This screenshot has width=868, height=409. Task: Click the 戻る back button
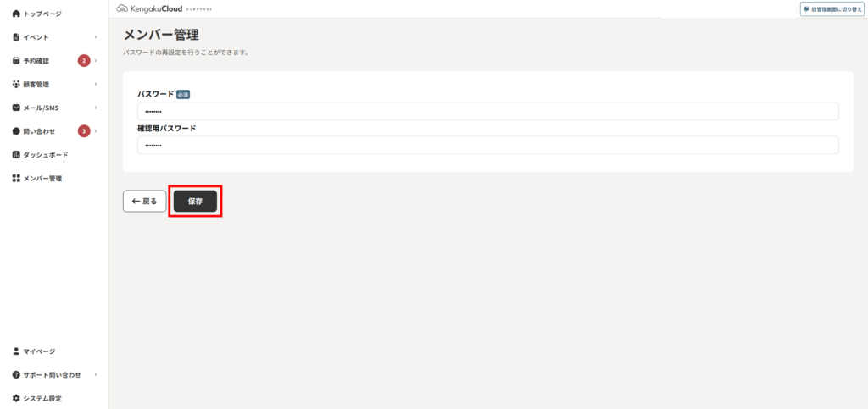point(144,202)
